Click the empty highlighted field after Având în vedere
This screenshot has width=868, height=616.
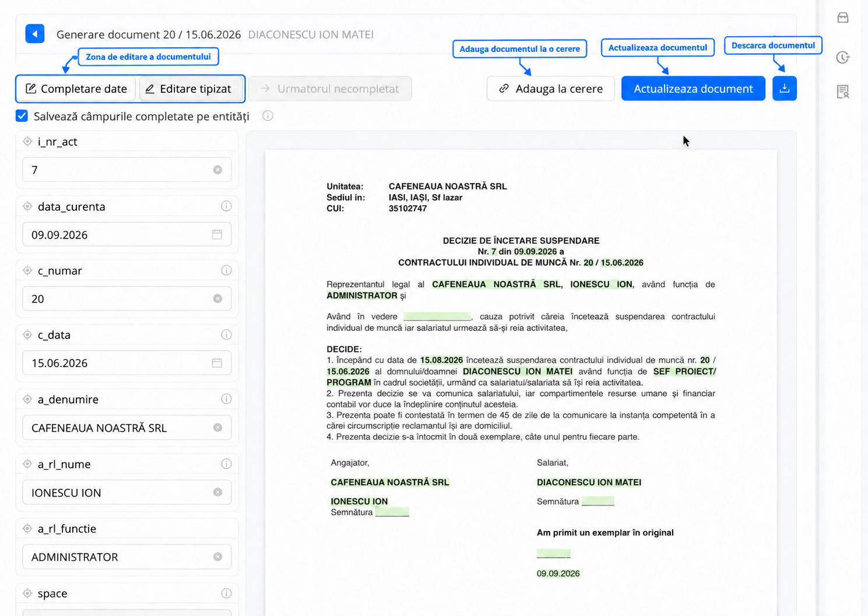pos(437,317)
